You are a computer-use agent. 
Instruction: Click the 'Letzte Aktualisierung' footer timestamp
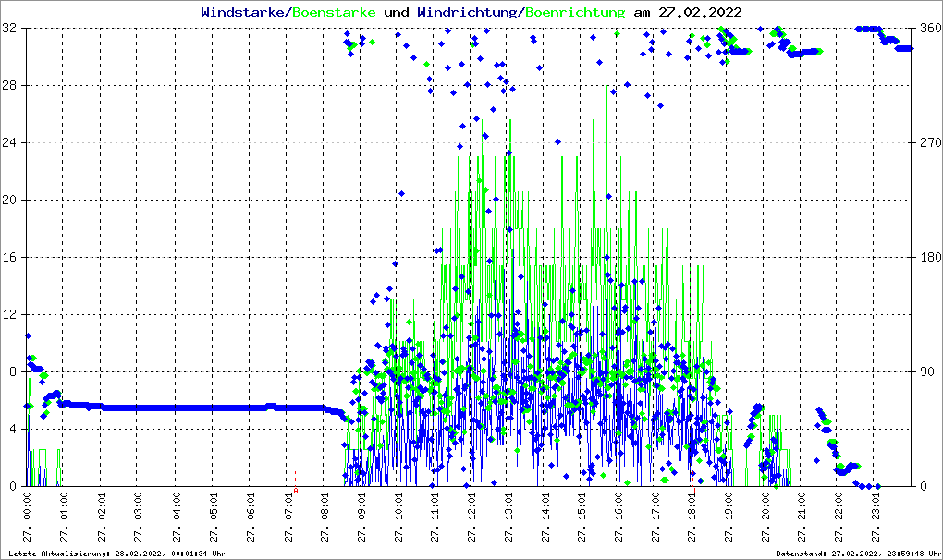[116, 554]
